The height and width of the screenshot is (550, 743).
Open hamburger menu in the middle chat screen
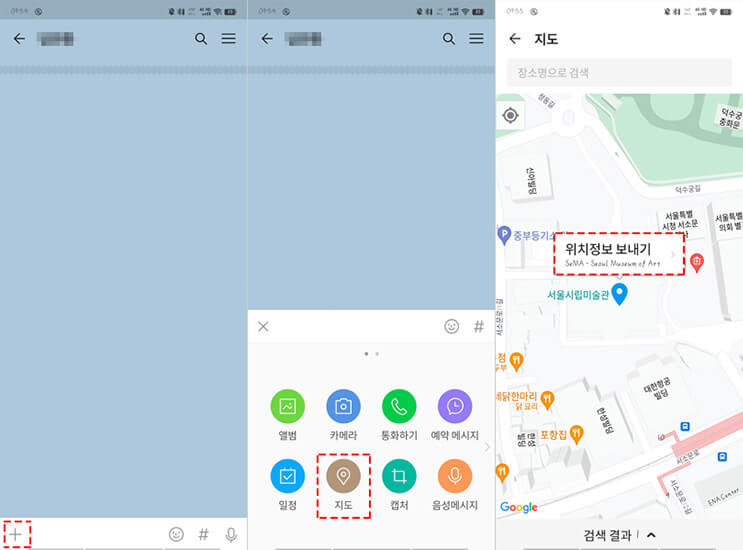pyautogui.click(x=476, y=38)
